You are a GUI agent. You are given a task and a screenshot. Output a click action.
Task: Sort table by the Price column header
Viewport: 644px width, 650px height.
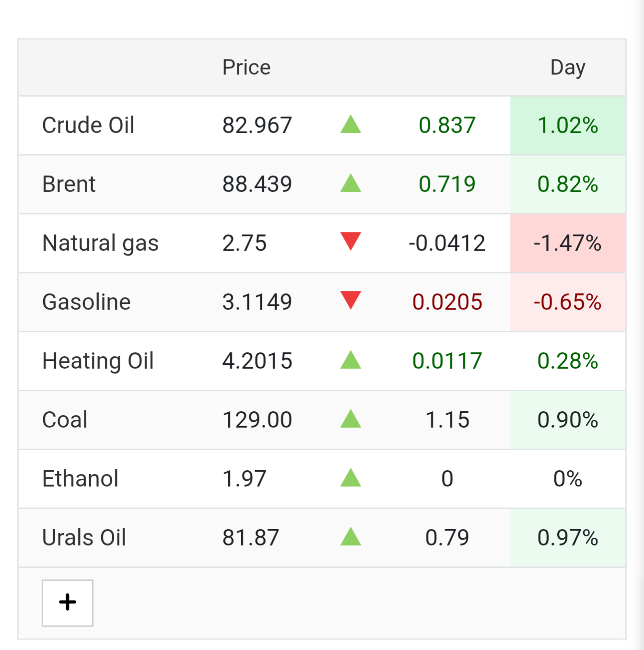pos(246,68)
